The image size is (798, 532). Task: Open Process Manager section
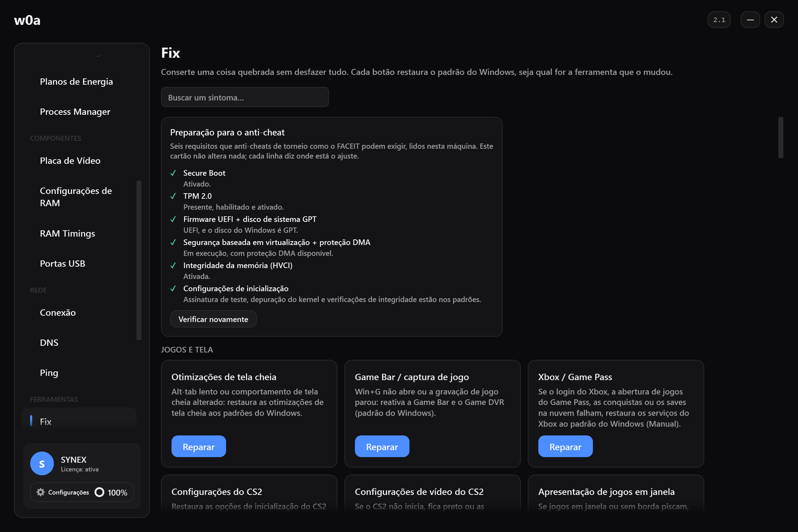[x=75, y=112]
